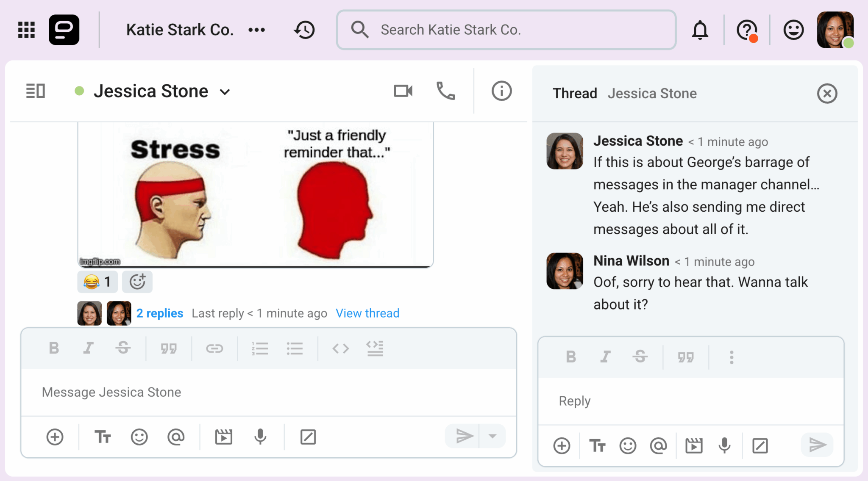Click the 2 replies link
Screen dimensions: 868x481
tap(160, 313)
